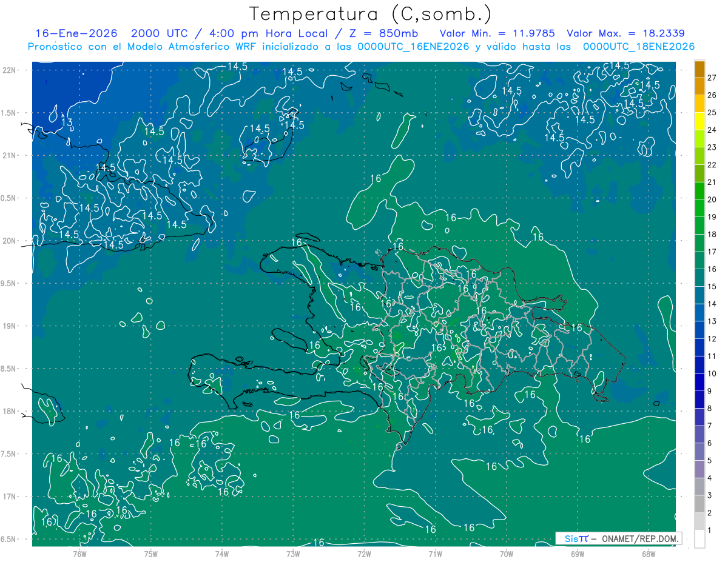The image size is (728, 562).
Task: Click the title "Temperatura (C,somb.)"
Action: (370, 14)
